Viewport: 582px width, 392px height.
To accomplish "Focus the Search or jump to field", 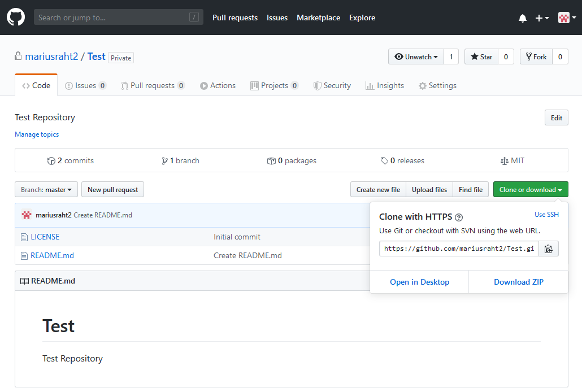I will [x=119, y=17].
